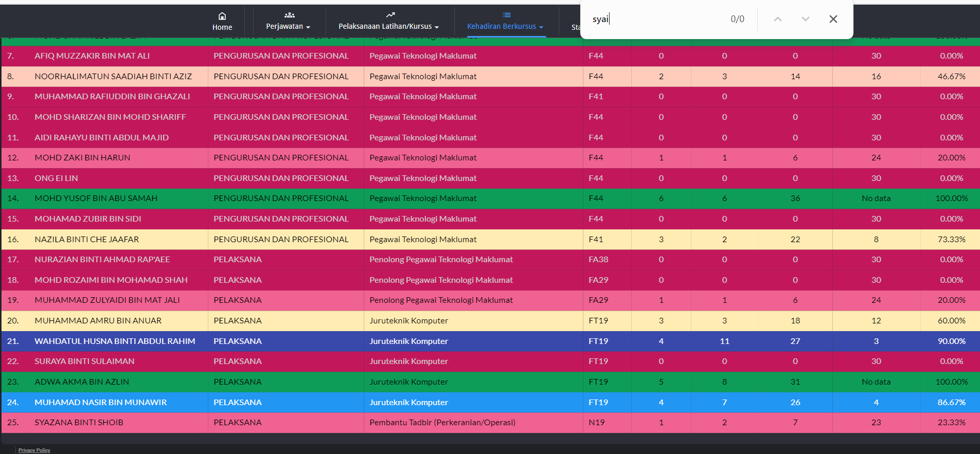Open the Privacy Policy link
Viewport: 980px width, 454px height.
(x=34, y=450)
